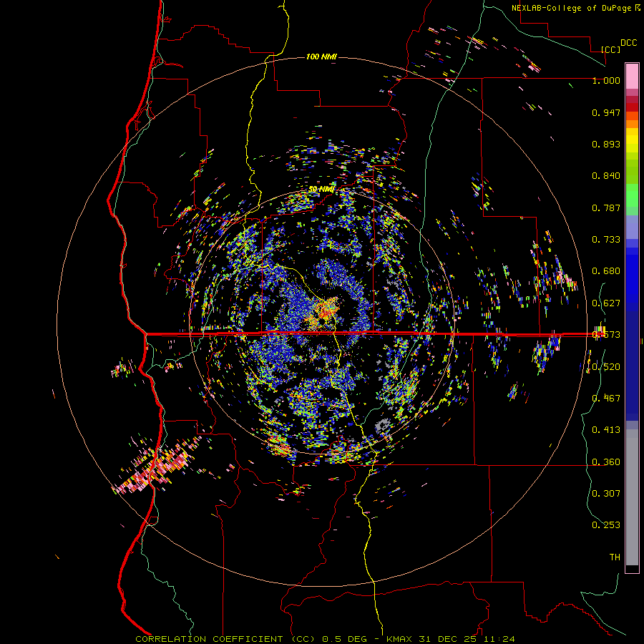The image size is (644, 644).
Task: Select the 0.467 scale value
Action: click(606, 399)
